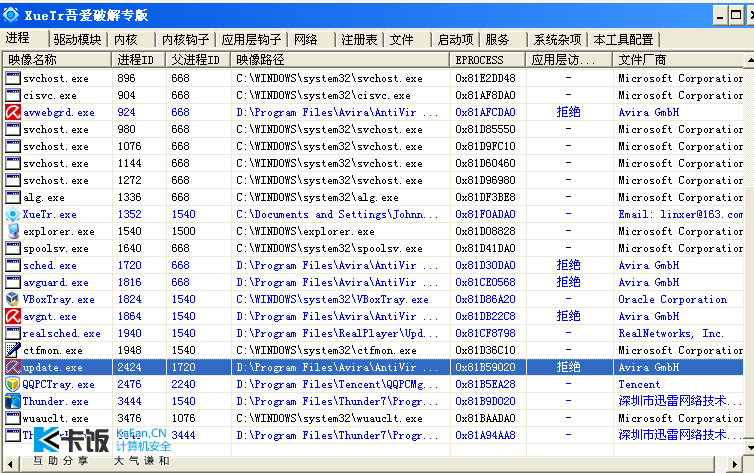Select the wuauclt.exe process name

point(56,419)
